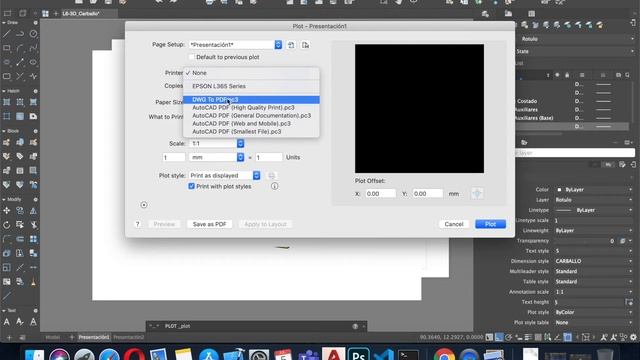
Task: Toggle Default to previous plot checkbox
Action: pos(191,57)
